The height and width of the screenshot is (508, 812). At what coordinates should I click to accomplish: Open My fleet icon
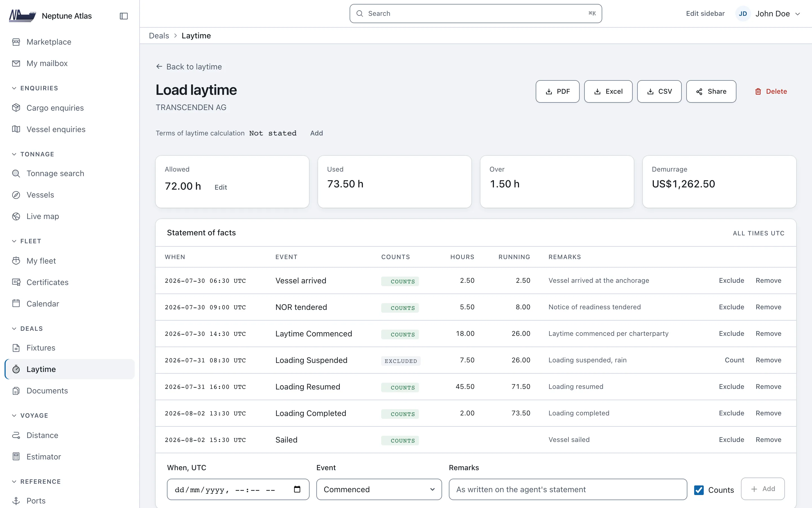[x=16, y=261]
